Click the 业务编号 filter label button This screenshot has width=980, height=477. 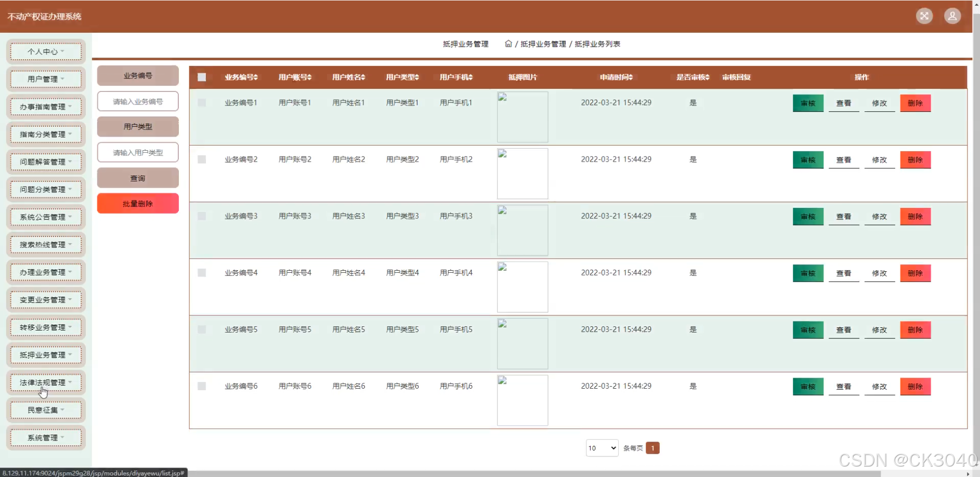click(138, 75)
